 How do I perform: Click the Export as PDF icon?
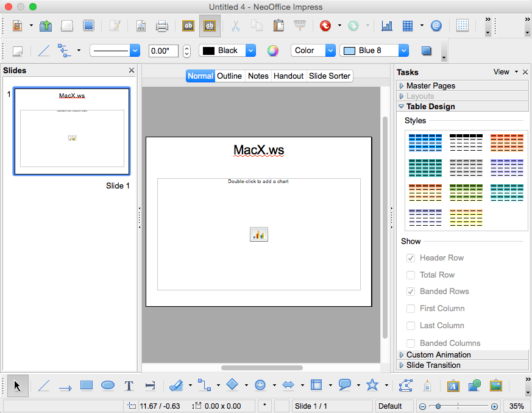point(141,26)
